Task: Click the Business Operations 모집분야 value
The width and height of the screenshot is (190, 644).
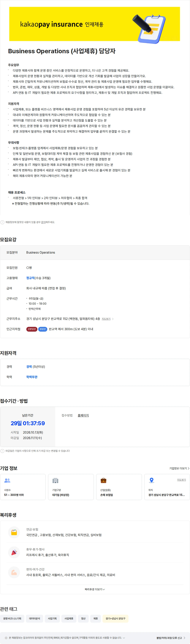Action: [x=41, y=252]
